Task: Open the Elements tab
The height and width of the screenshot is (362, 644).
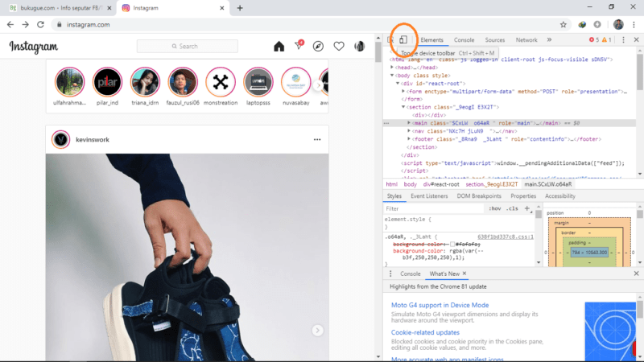Action: pos(431,39)
